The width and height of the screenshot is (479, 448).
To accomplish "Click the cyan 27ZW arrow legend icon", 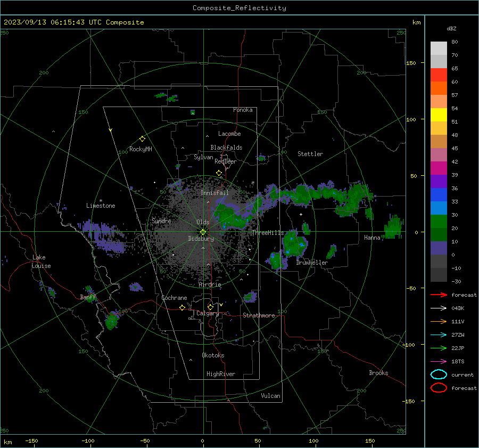I will coord(439,335).
